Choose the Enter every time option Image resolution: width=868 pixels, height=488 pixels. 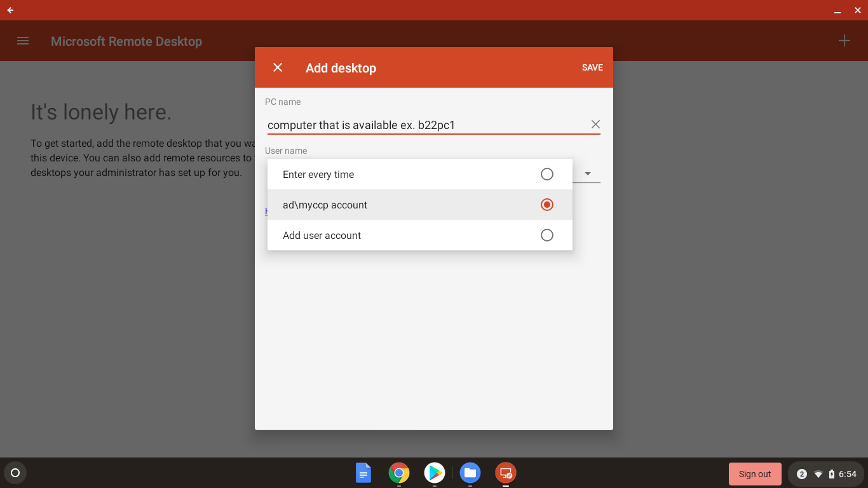pos(420,174)
